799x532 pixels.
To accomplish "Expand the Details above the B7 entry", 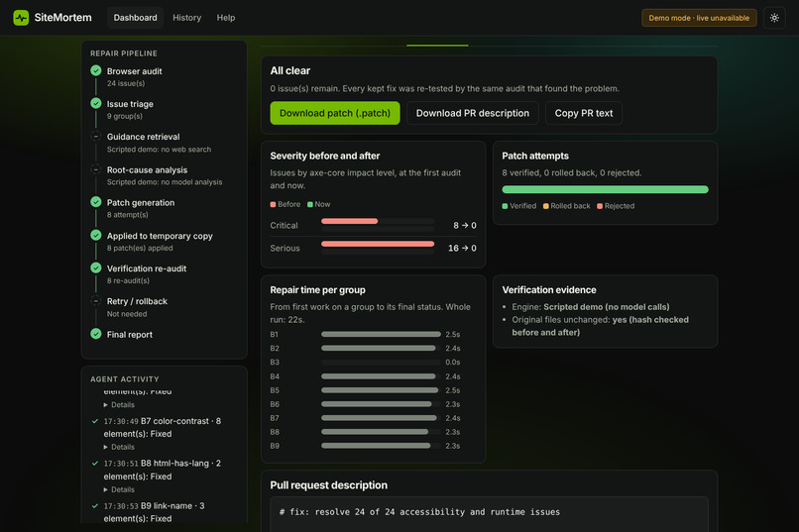I will 119,405.
